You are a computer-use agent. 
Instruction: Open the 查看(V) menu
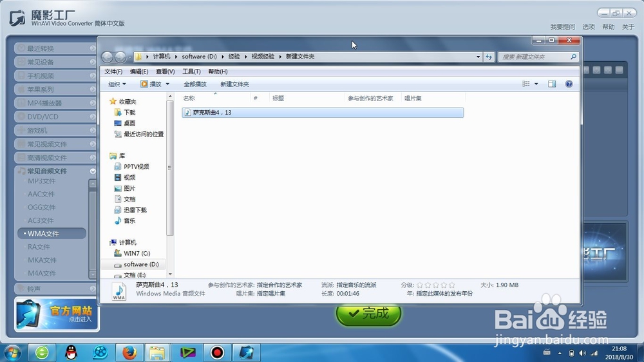point(165,71)
